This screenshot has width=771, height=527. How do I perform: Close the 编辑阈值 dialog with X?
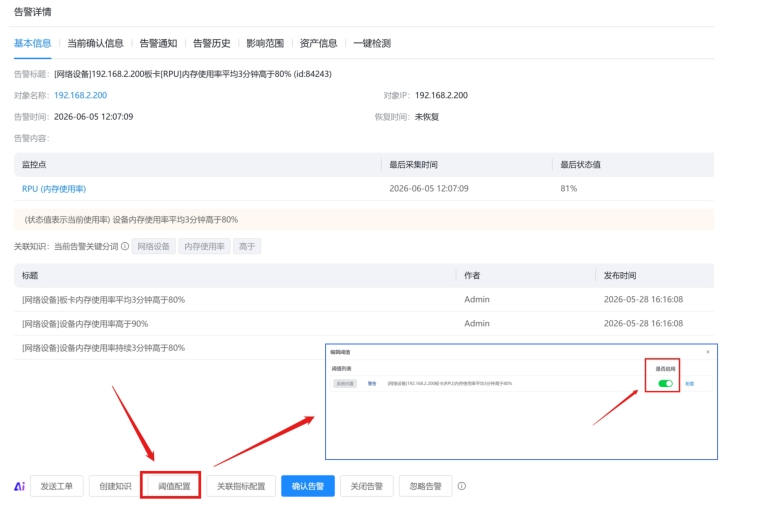click(x=708, y=352)
